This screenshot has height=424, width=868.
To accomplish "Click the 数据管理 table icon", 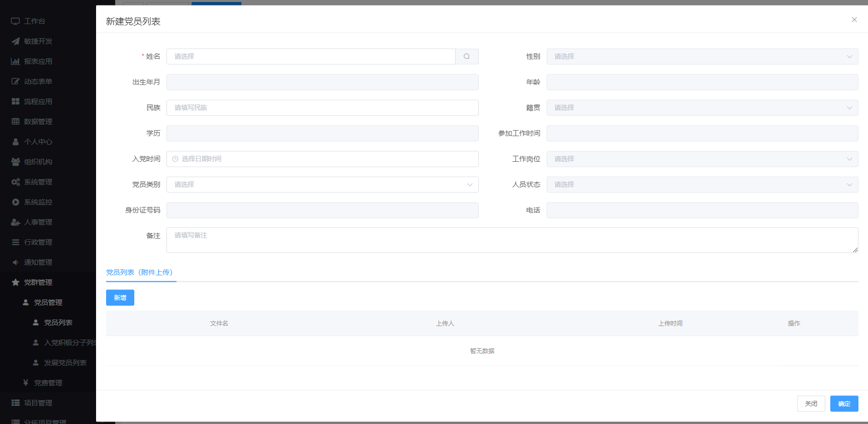I will click(x=16, y=122).
